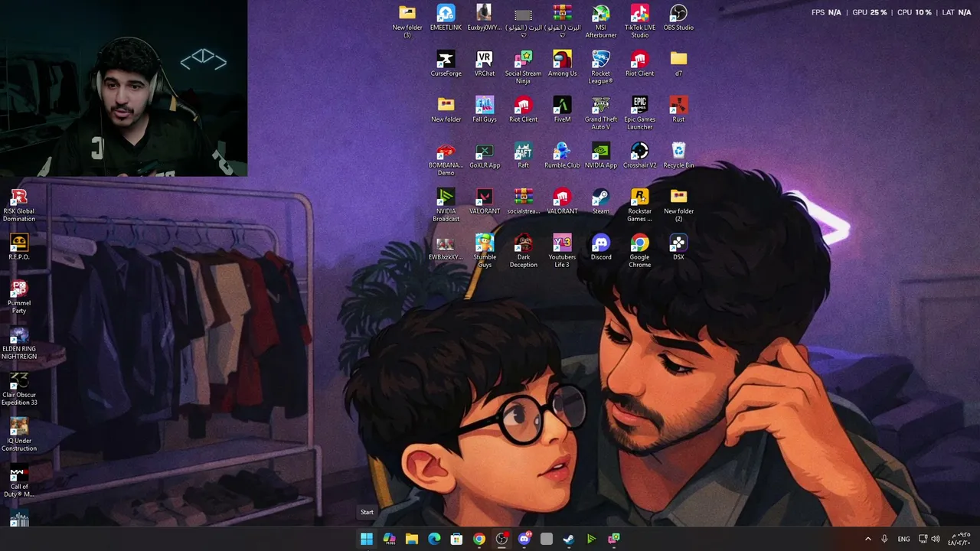Select the Raft desktop icon

point(524,156)
